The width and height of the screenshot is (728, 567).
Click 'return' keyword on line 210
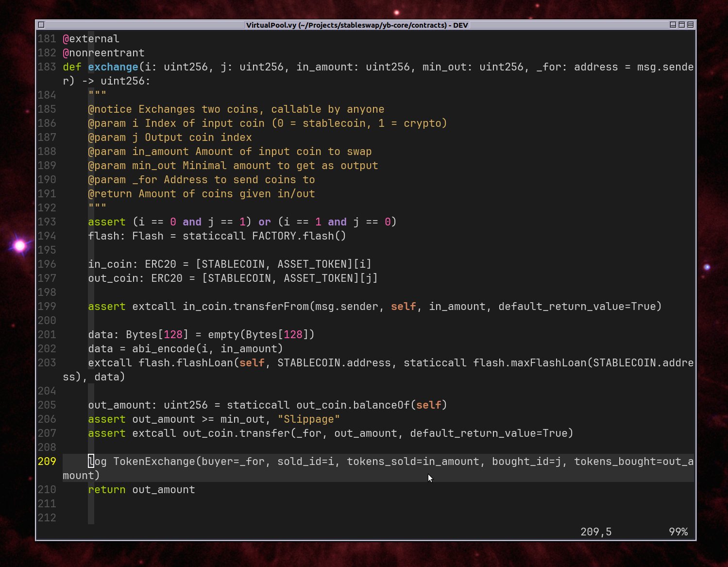106,490
